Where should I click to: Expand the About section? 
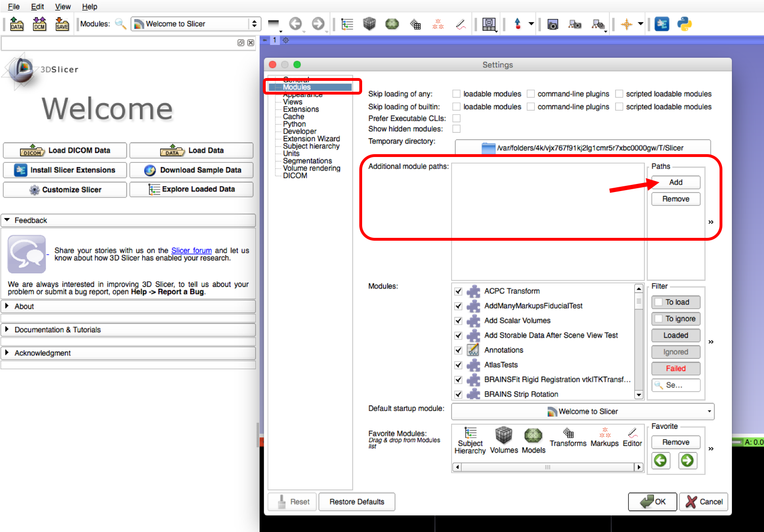(x=128, y=306)
